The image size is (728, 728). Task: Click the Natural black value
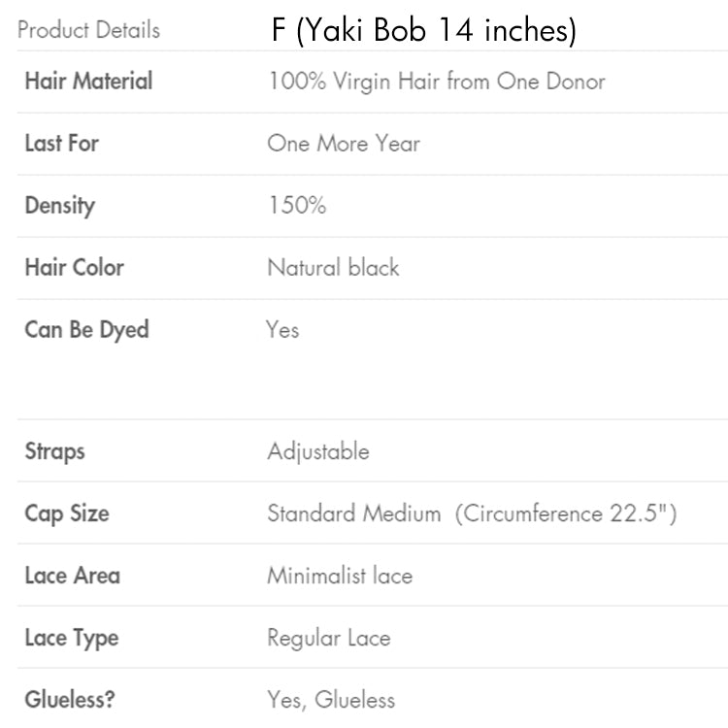point(333,268)
